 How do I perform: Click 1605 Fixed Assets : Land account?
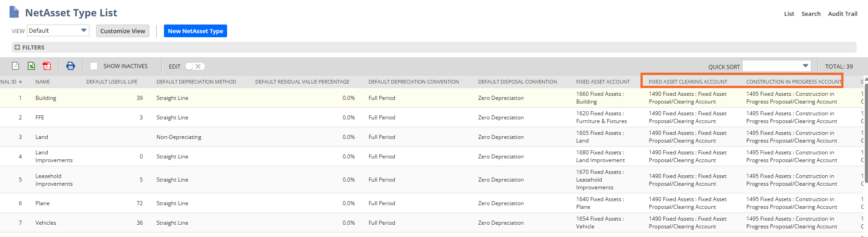pyautogui.click(x=600, y=137)
